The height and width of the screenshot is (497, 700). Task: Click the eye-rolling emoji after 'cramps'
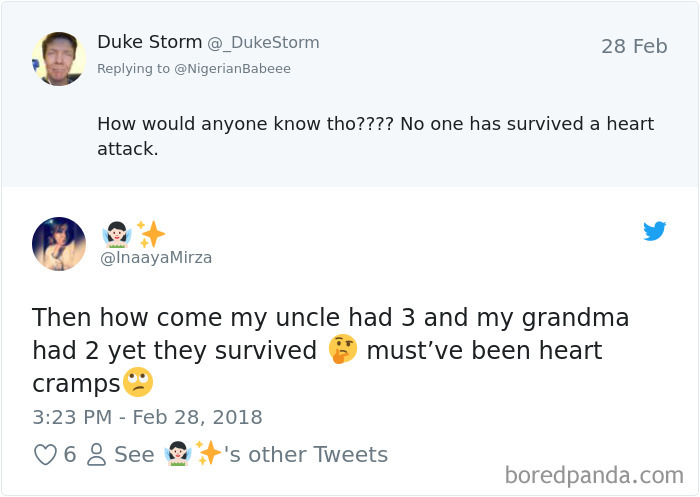(x=137, y=383)
